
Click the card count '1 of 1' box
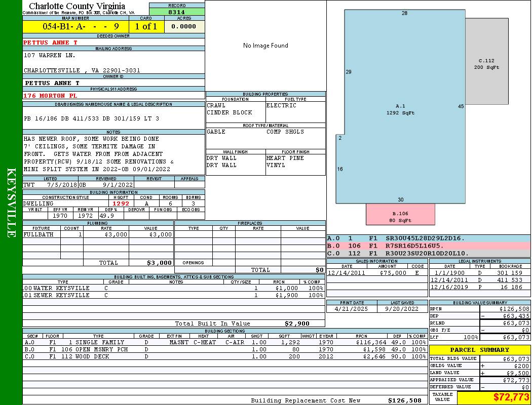pyautogui.click(x=146, y=26)
